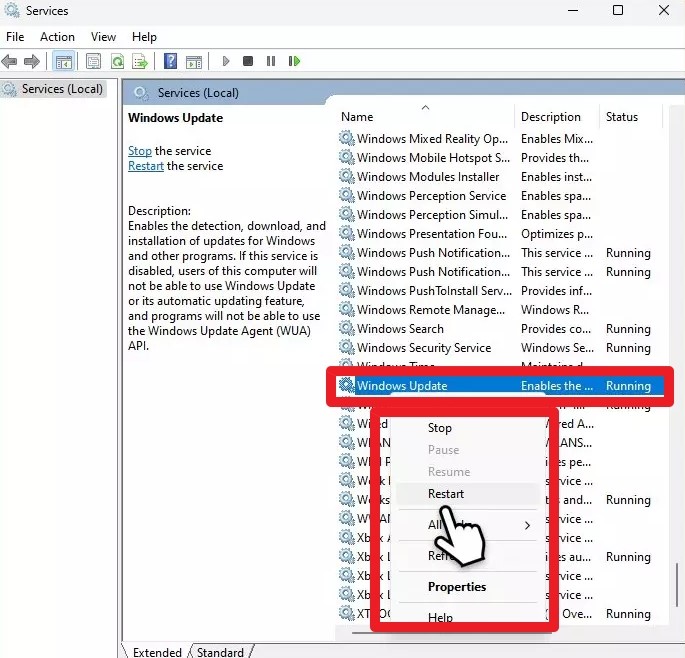Switch to the Extended tab
The height and width of the screenshot is (658, 685).
click(157, 651)
